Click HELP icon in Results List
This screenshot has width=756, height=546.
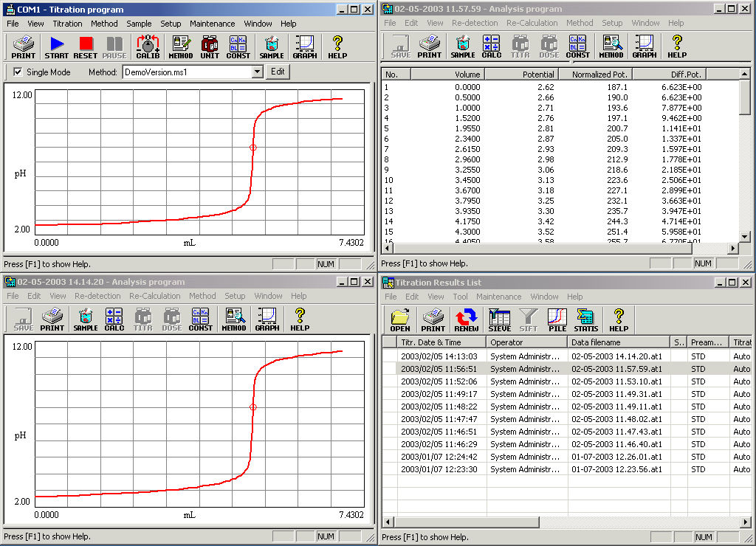click(x=619, y=320)
